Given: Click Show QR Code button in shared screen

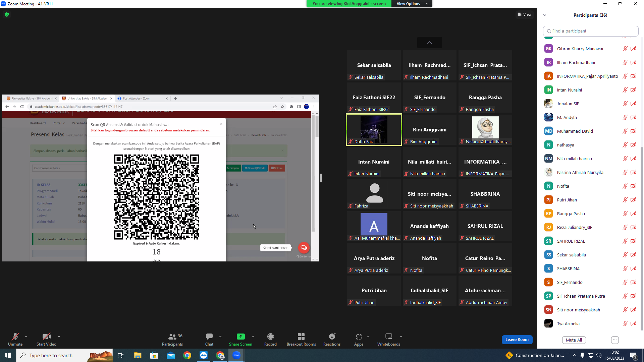Looking at the screenshot, I should (x=255, y=168).
